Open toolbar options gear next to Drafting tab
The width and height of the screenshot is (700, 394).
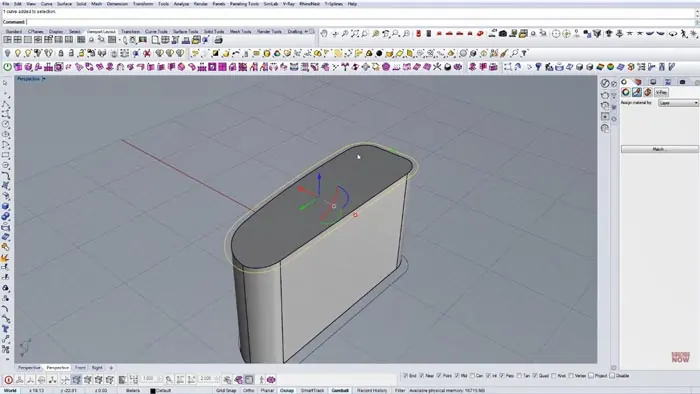(312, 31)
